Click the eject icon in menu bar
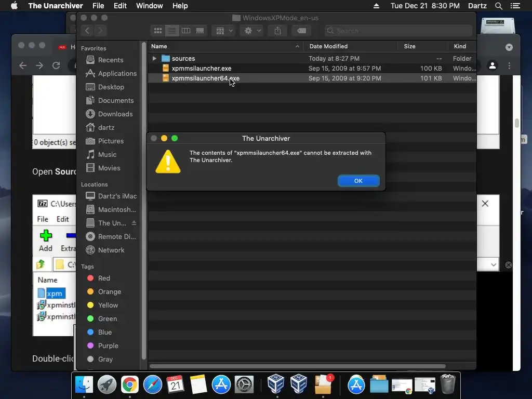The width and height of the screenshot is (532, 399). tap(376, 6)
